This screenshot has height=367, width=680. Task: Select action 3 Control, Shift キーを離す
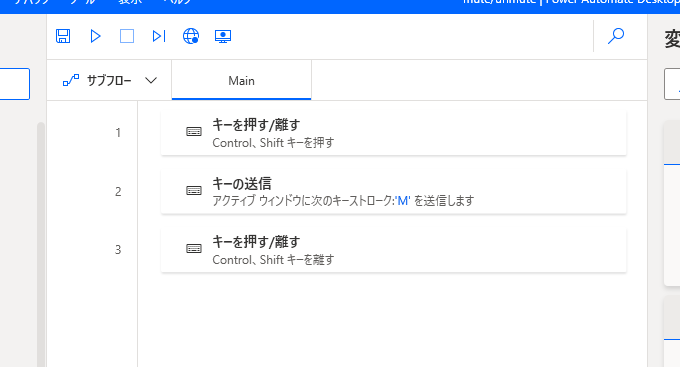(x=393, y=250)
